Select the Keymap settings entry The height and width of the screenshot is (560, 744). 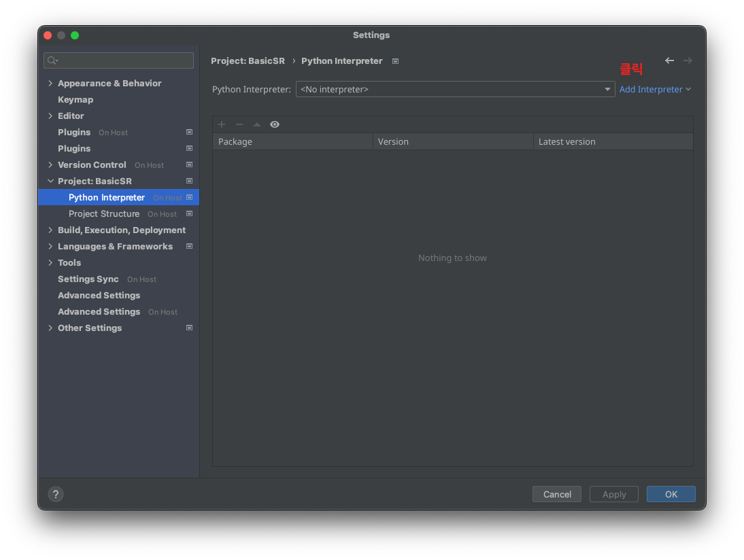pyautogui.click(x=75, y=99)
